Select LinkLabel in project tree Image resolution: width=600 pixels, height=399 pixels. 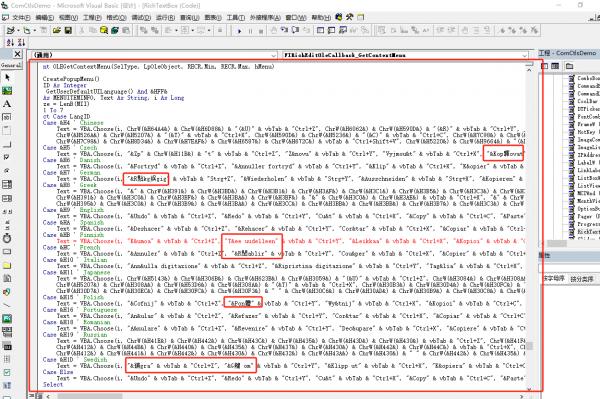(589, 170)
